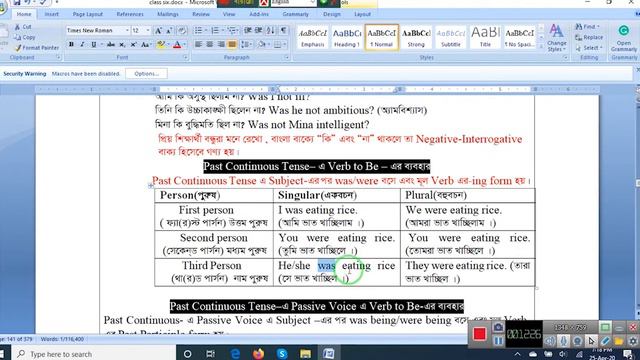
Task: Toggle mouse cursor capture in recorder
Action: (x=591, y=340)
